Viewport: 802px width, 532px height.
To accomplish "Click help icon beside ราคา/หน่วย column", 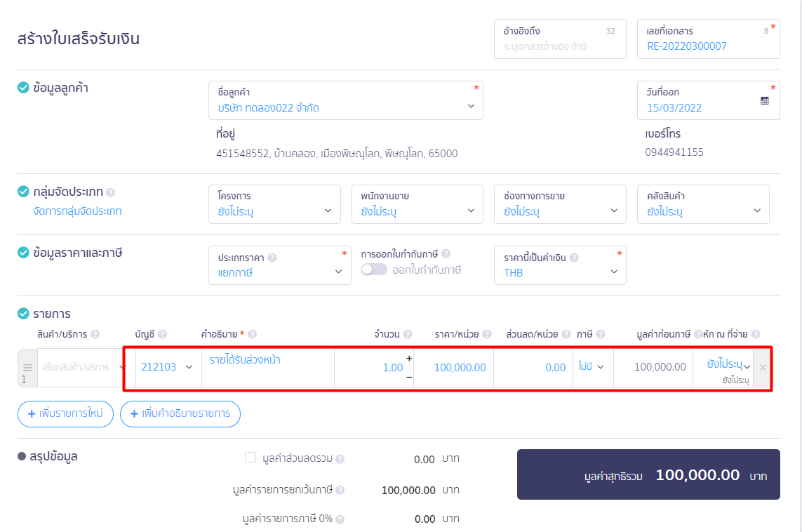I will (x=487, y=335).
